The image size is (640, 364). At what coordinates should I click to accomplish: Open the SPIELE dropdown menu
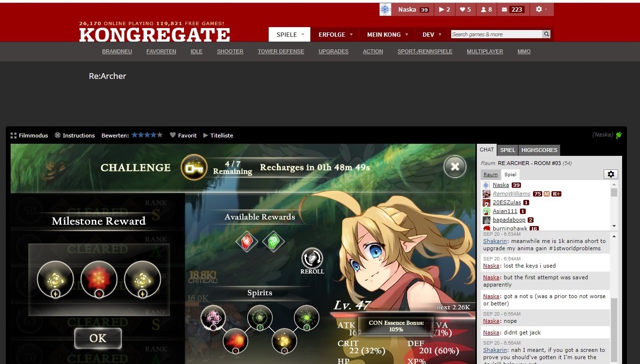(x=290, y=34)
